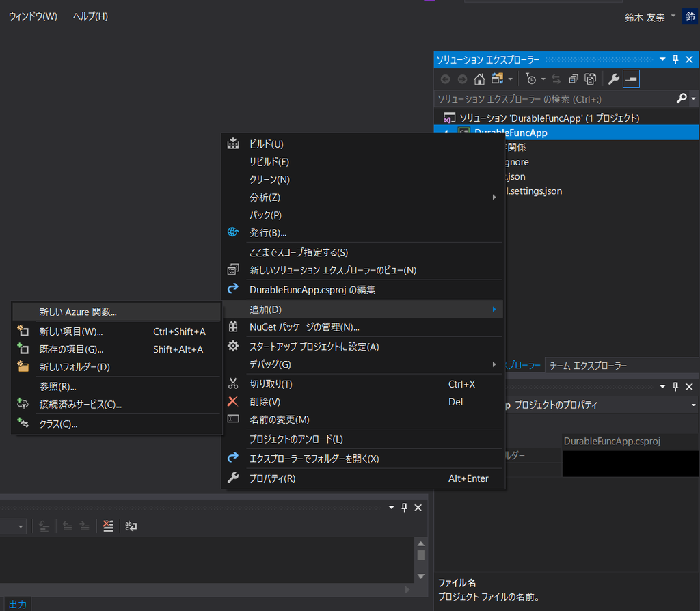700x611 pixels.
Task: Click the red X delete icon
Action: (x=232, y=401)
